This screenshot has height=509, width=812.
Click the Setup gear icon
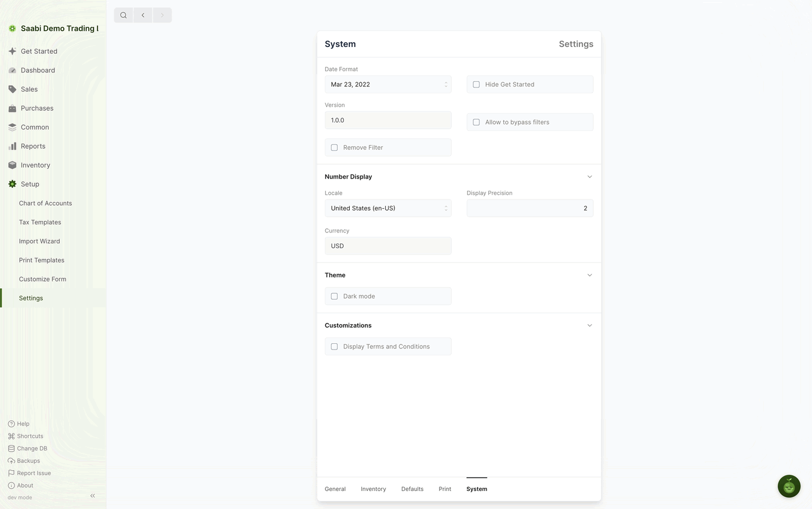(12, 184)
